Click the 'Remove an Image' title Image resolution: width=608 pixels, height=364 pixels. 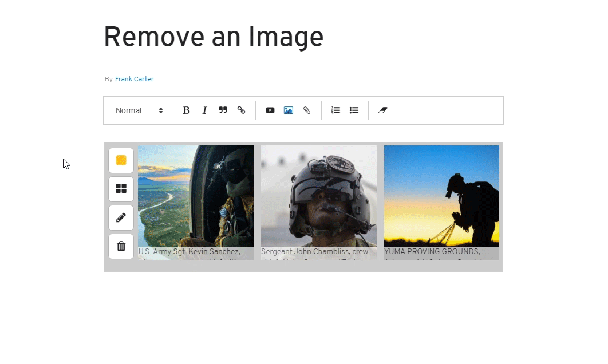pyautogui.click(x=214, y=37)
